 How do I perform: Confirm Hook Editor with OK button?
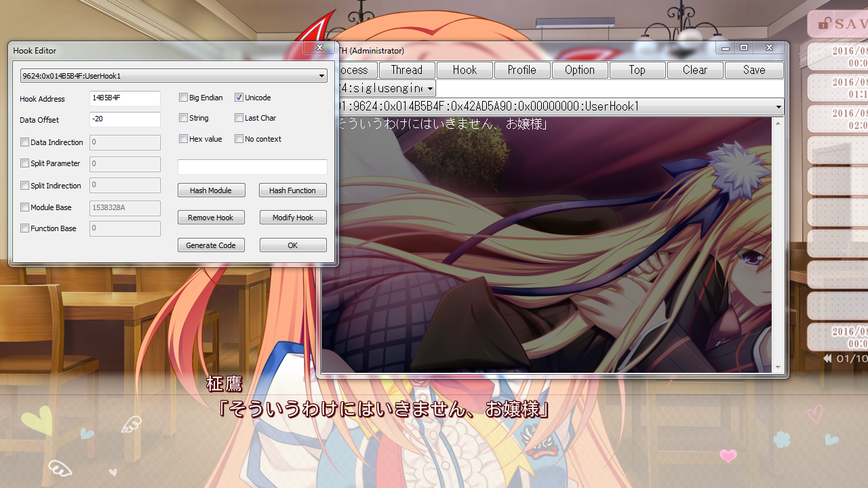(x=293, y=245)
